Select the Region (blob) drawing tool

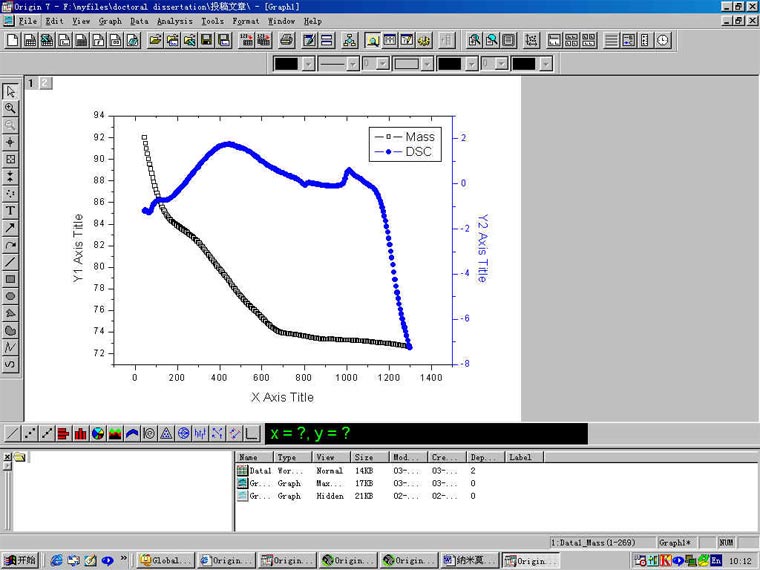coord(10,331)
